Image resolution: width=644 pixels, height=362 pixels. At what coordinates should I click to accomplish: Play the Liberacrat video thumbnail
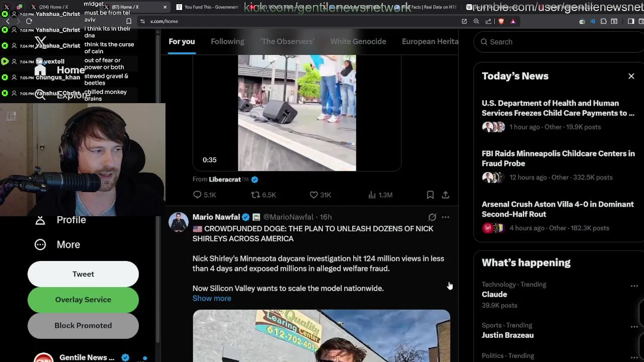297,113
